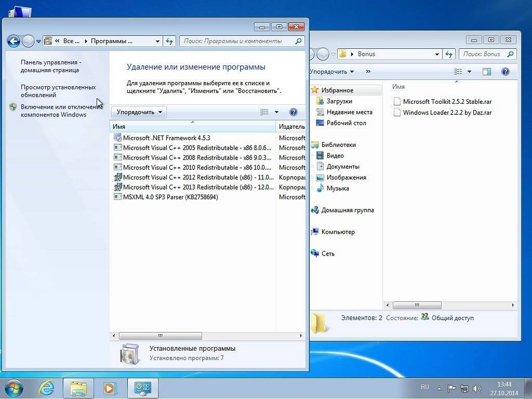The image size is (532, 399).
Task: Open Включение или отключение компонентов Windows
Action: [x=61, y=111]
